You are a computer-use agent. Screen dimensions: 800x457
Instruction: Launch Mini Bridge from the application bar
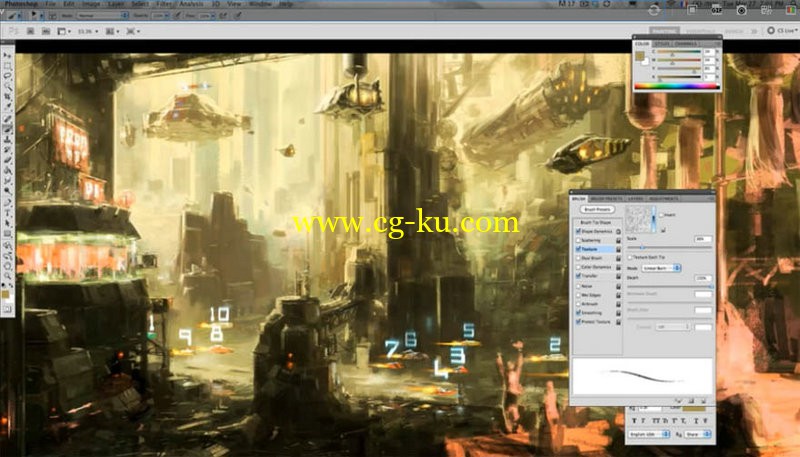pyautogui.click(x=46, y=31)
